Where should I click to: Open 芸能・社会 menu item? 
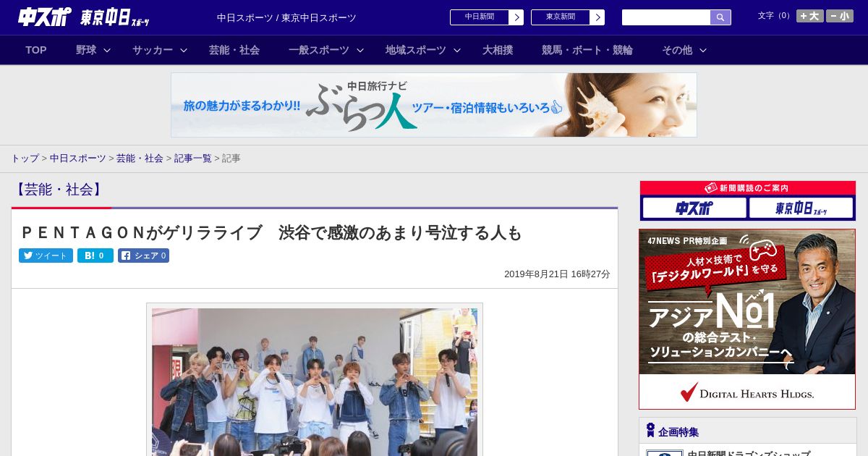[x=234, y=50]
